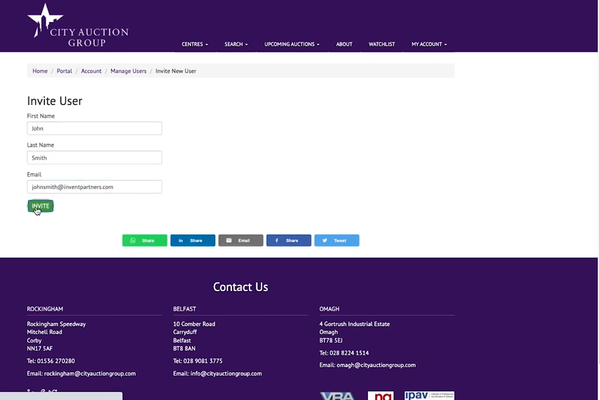The width and height of the screenshot is (600, 400).
Task: Click the VRA logo in footer
Action: point(338,396)
